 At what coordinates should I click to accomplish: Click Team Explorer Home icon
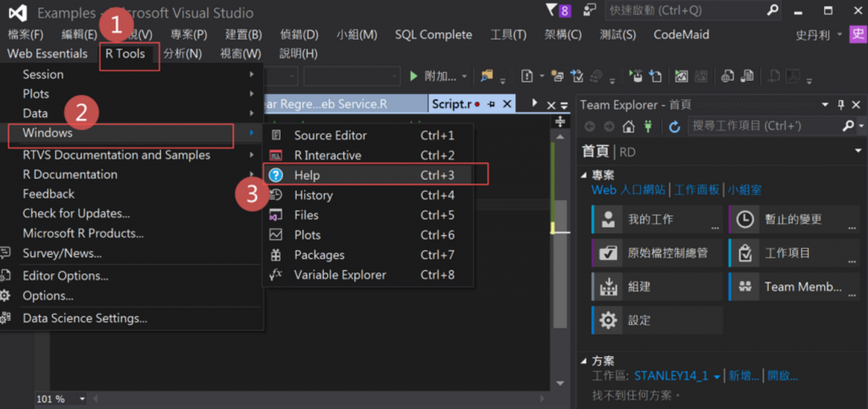coord(628,127)
